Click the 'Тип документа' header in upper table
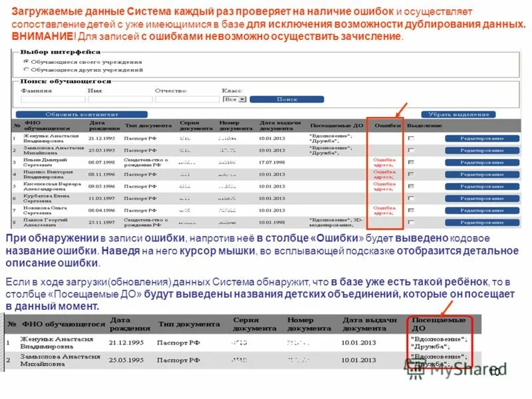 click(148, 126)
